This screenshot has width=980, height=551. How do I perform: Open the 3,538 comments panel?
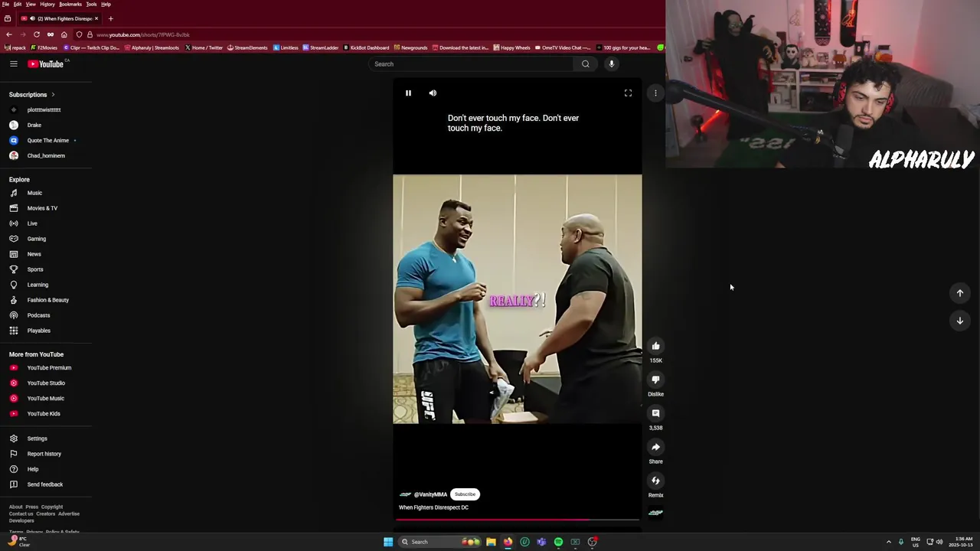pyautogui.click(x=655, y=413)
